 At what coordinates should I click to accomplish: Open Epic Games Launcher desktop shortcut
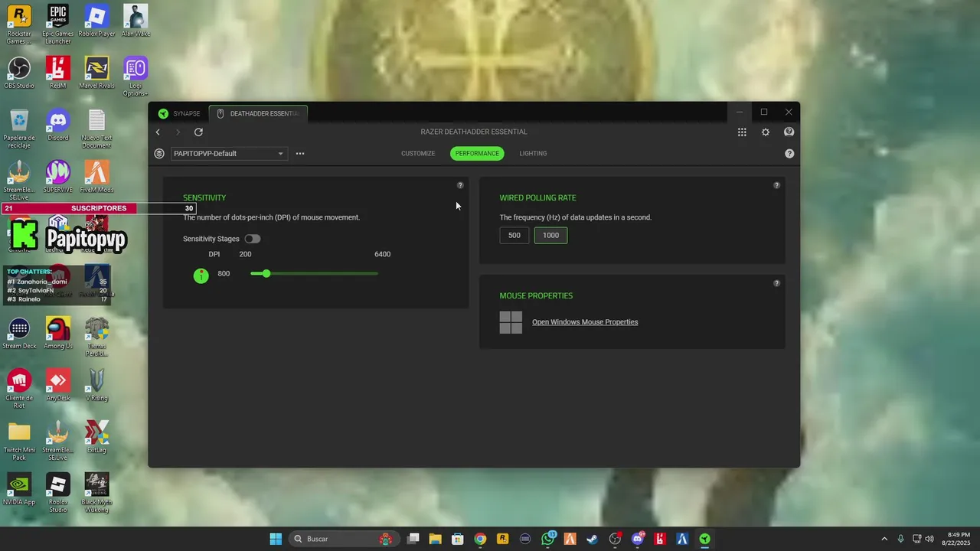coord(57,24)
